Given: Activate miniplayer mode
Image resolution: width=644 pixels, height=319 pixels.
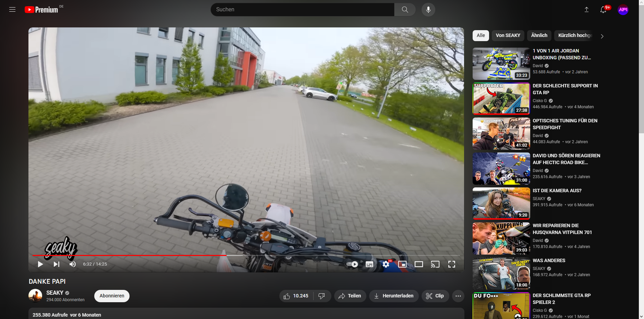Looking at the screenshot, I should pyautogui.click(x=402, y=264).
